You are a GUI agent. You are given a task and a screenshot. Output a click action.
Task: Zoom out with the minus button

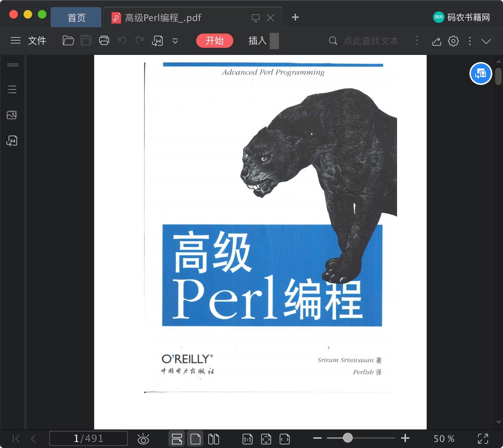pyautogui.click(x=317, y=438)
